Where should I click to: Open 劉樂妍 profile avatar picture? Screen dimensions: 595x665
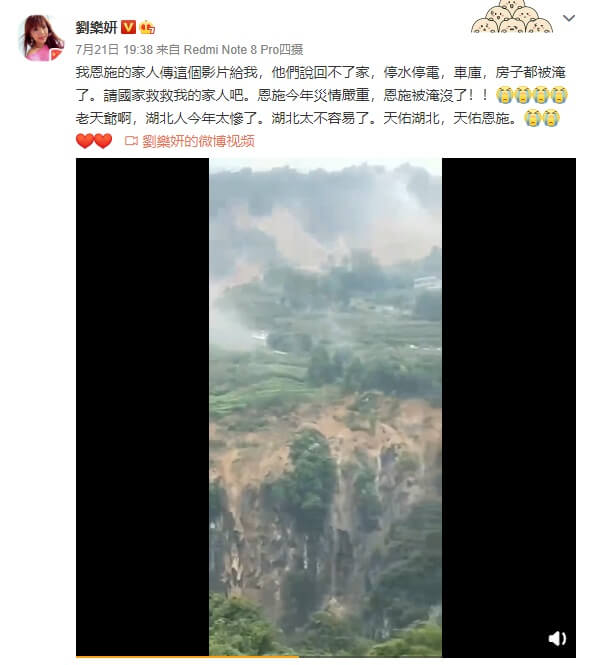pos(42,38)
